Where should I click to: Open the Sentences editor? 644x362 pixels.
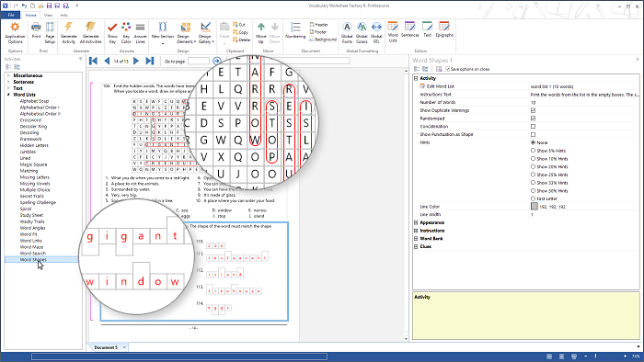(410, 29)
